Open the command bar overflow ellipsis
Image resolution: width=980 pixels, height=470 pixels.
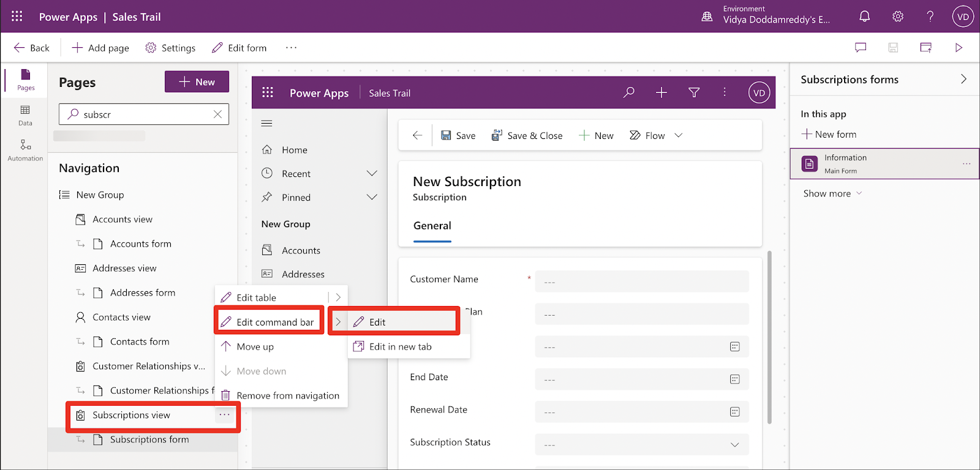[x=291, y=48]
